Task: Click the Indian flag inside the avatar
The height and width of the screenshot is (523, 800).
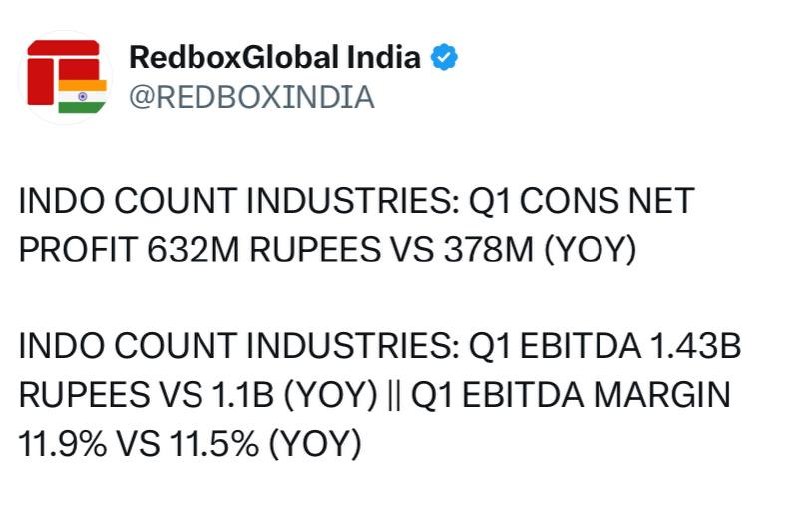Action: click(x=82, y=96)
